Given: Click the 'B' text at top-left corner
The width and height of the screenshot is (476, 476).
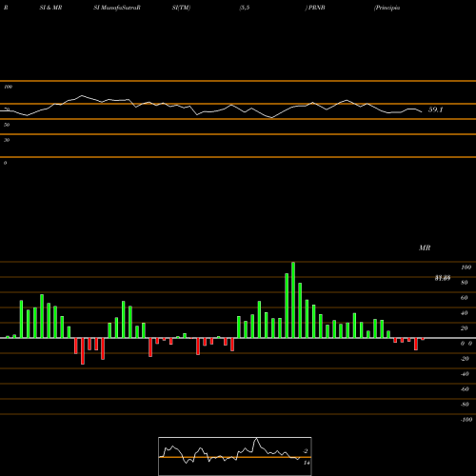Looking at the screenshot, I should [x=6, y=8].
